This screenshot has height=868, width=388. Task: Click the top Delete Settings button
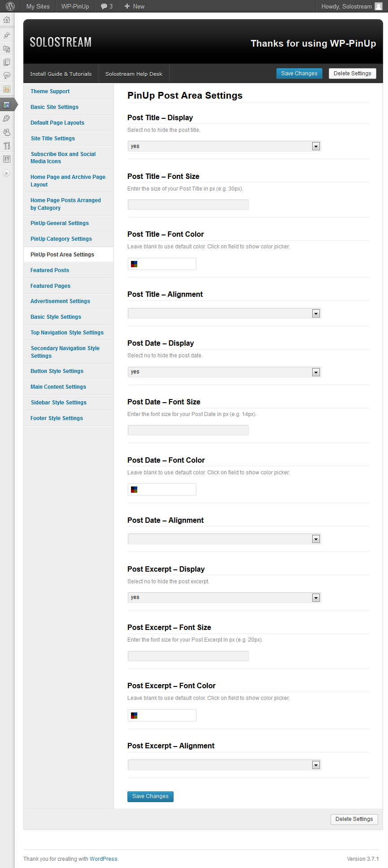[x=353, y=74]
